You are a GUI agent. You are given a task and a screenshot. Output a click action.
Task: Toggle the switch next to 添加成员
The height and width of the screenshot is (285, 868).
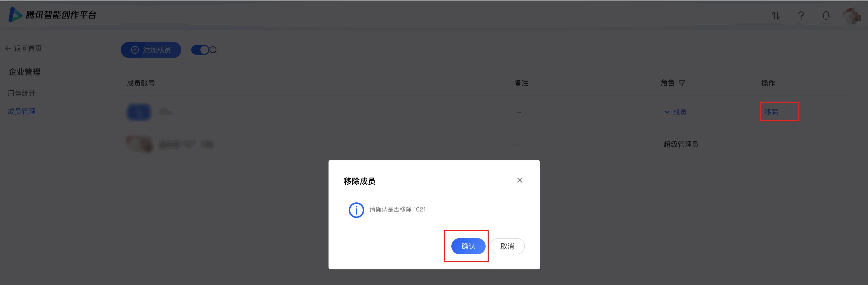point(200,50)
